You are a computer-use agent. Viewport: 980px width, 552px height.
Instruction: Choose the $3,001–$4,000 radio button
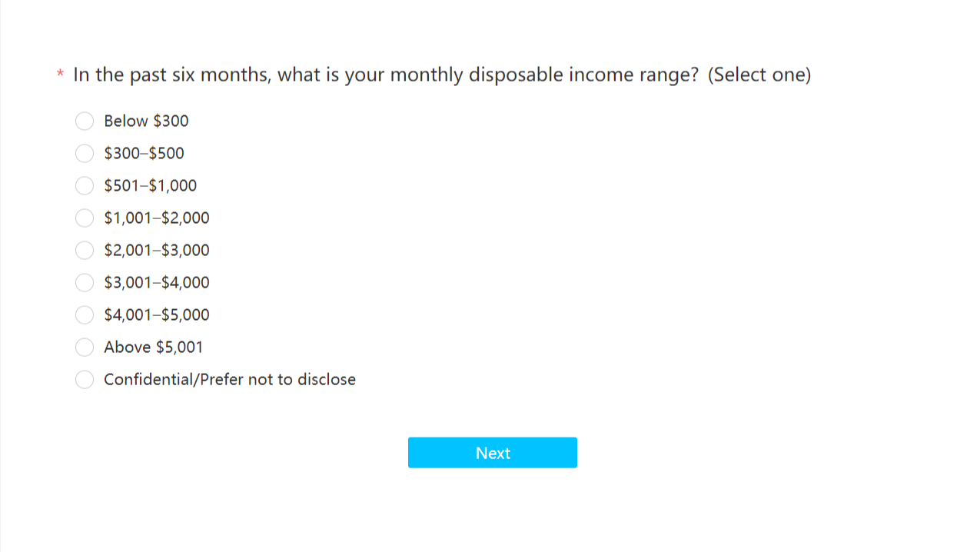(x=85, y=283)
